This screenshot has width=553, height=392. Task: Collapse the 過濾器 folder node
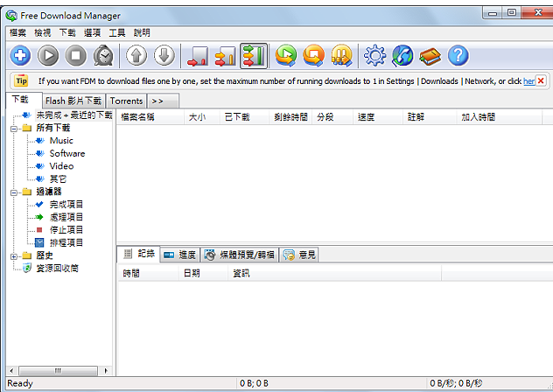click(14, 192)
